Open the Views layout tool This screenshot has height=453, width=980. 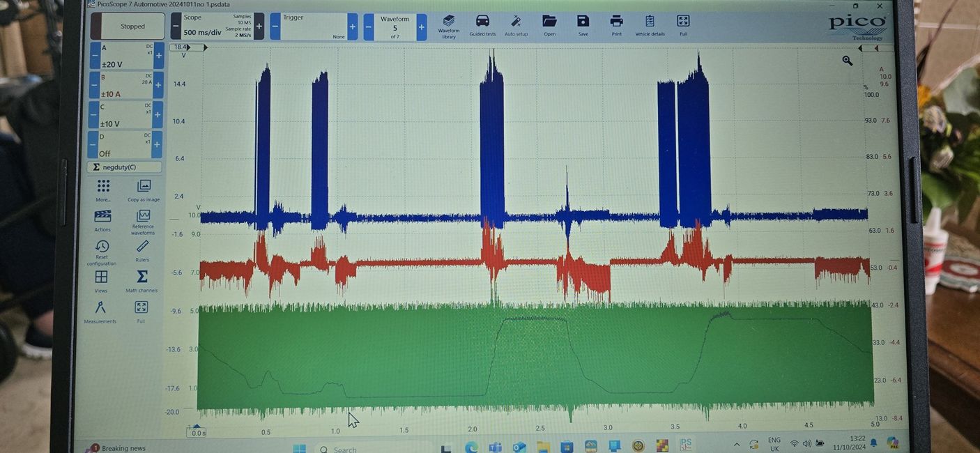point(101,281)
